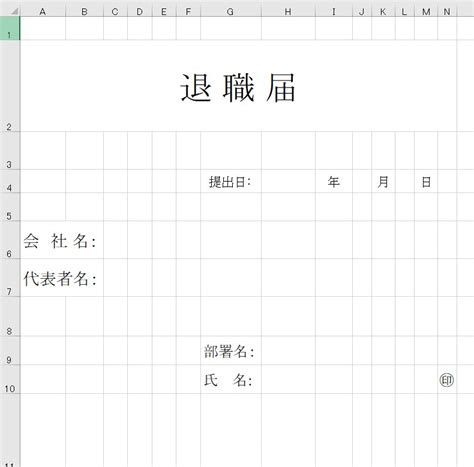Select row 6 header
The width and height of the screenshot is (474, 467).
[x=10, y=240]
